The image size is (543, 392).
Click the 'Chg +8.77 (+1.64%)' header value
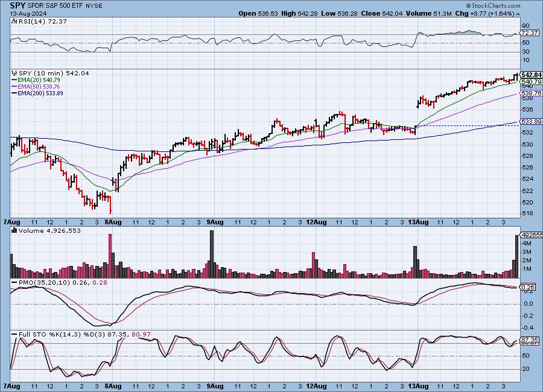[x=484, y=13]
